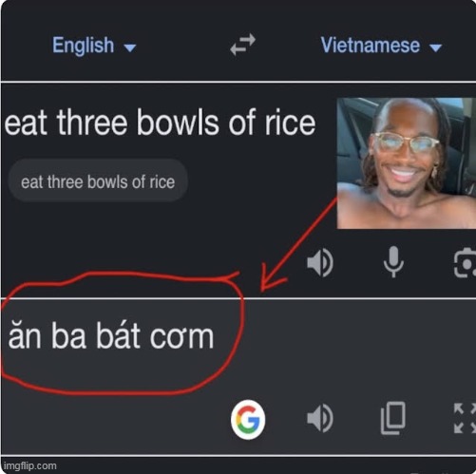The image size is (476, 474).
Task: Swap English and Vietnamese languages
Action: coord(242,45)
